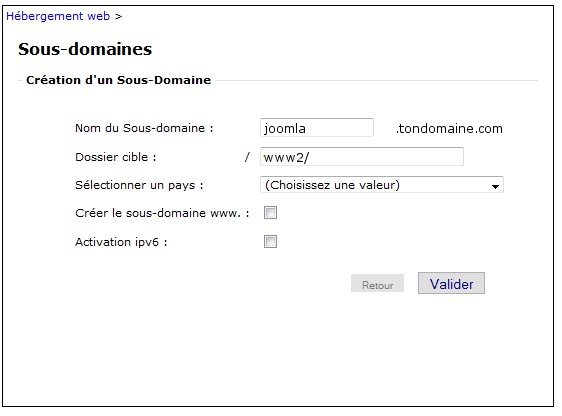Select the (Choisissez une valeur) placeholder text
This screenshot has width=562, height=416.
(x=332, y=185)
